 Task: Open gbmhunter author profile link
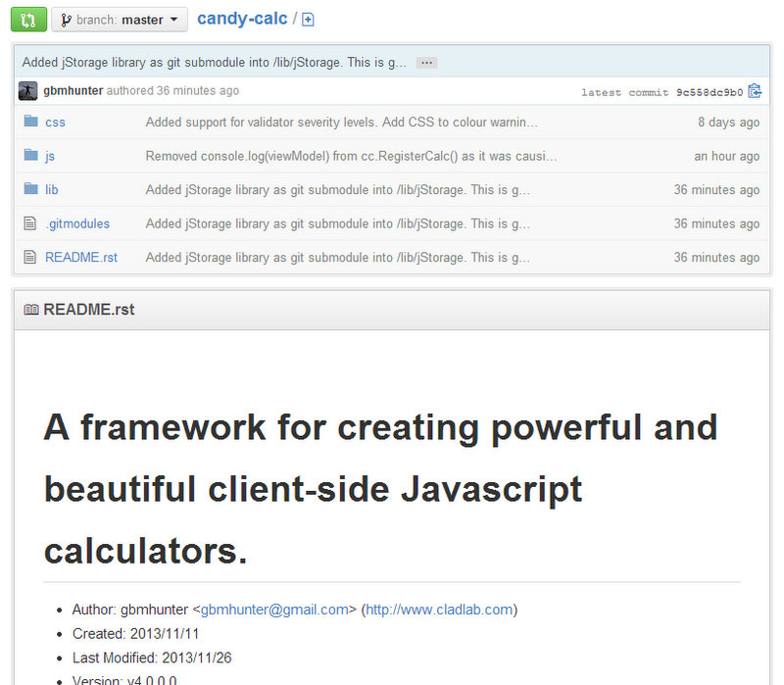[x=73, y=90]
